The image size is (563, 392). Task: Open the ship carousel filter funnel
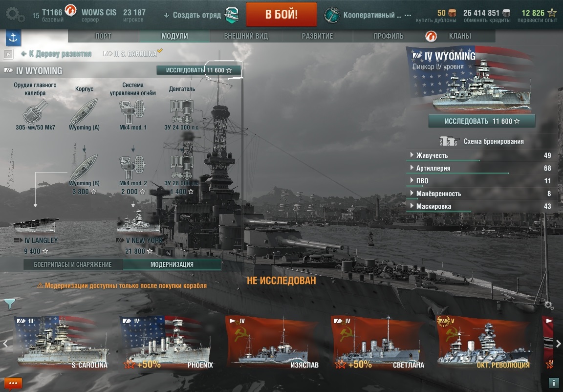(10, 304)
